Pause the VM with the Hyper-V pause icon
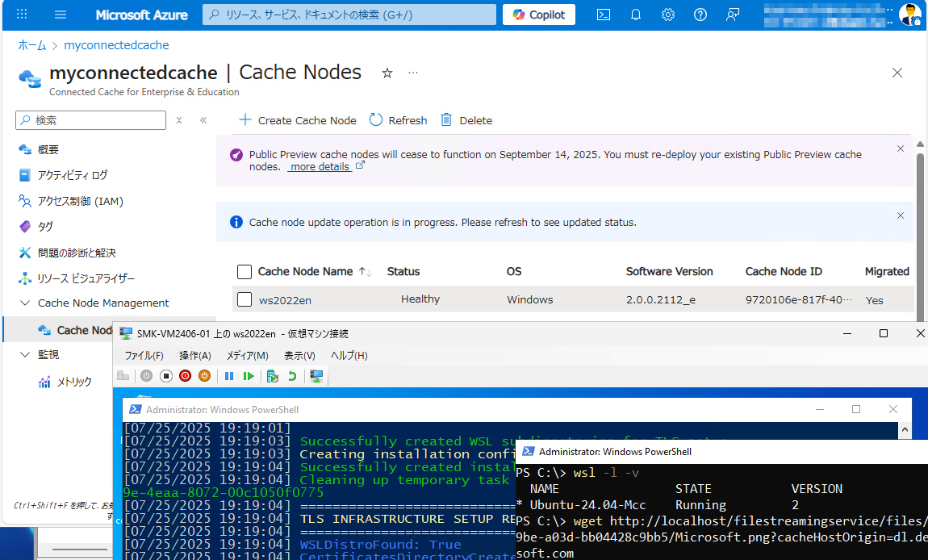The height and width of the screenshot is (560, 928). coord(228,376)
